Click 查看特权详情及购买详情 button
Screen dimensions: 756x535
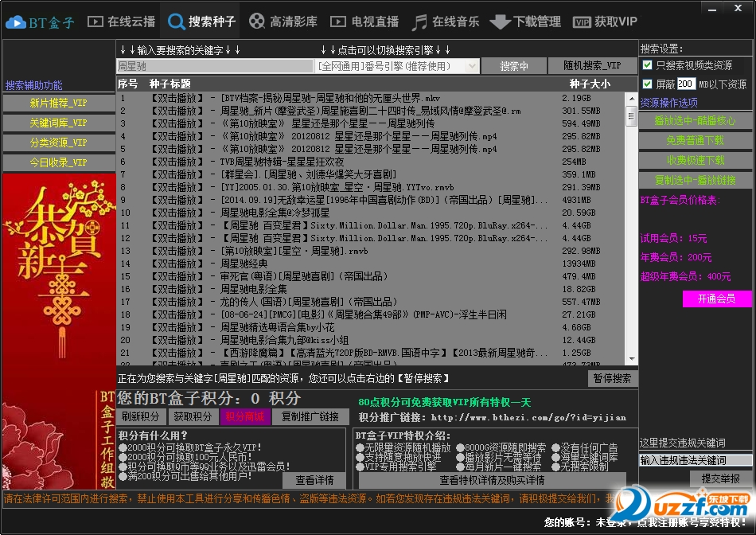[492, 480]
